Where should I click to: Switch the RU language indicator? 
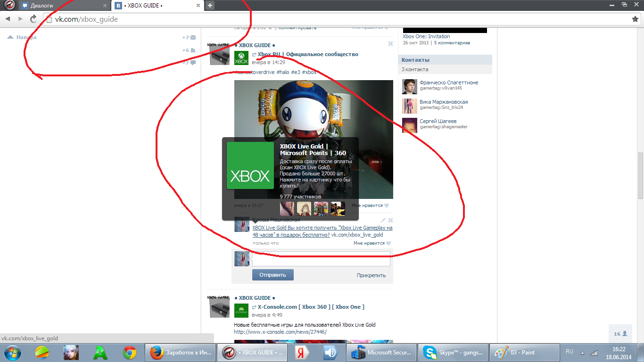pos(570,352)
